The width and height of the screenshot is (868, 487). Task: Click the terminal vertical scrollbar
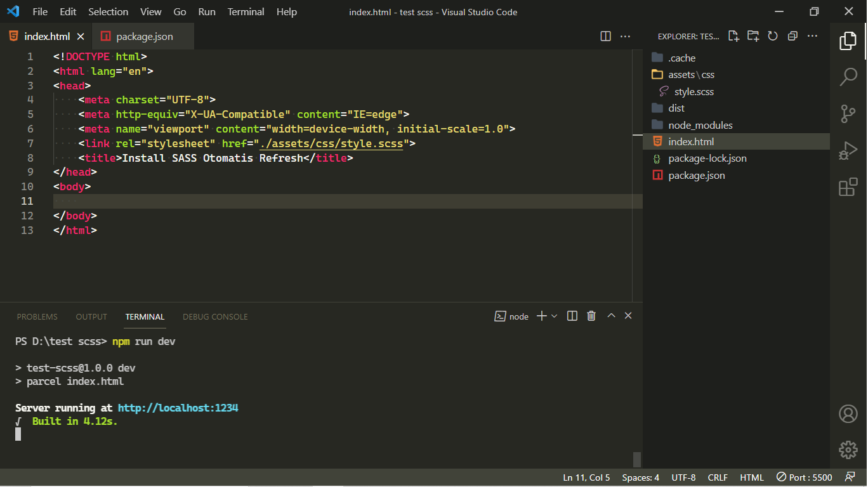tap(637, 459)
